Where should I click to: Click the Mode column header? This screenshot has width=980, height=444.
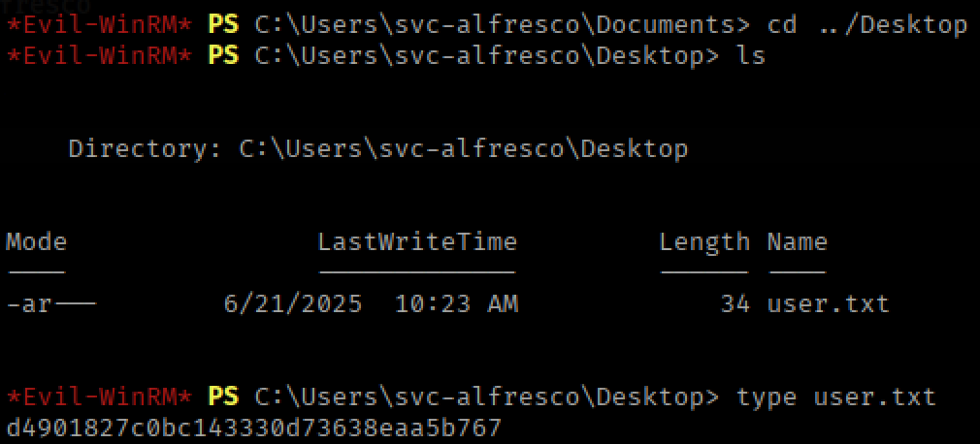[x=37, y=241]
